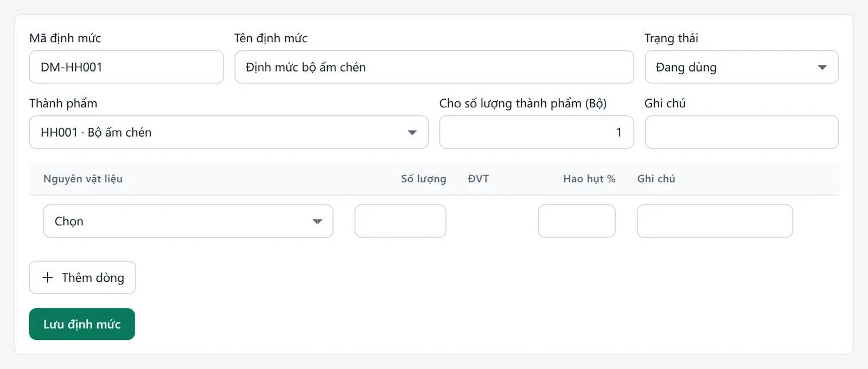This screenshot has width=868, height=369.
Task: Click the Thêm dòng button
Action: click(82, 277)
